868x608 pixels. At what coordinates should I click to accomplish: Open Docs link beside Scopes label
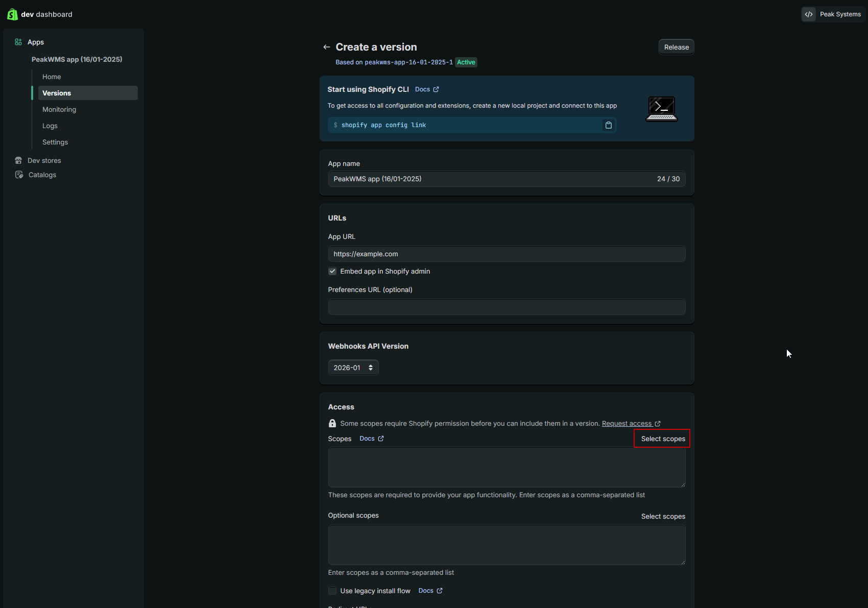367,439
